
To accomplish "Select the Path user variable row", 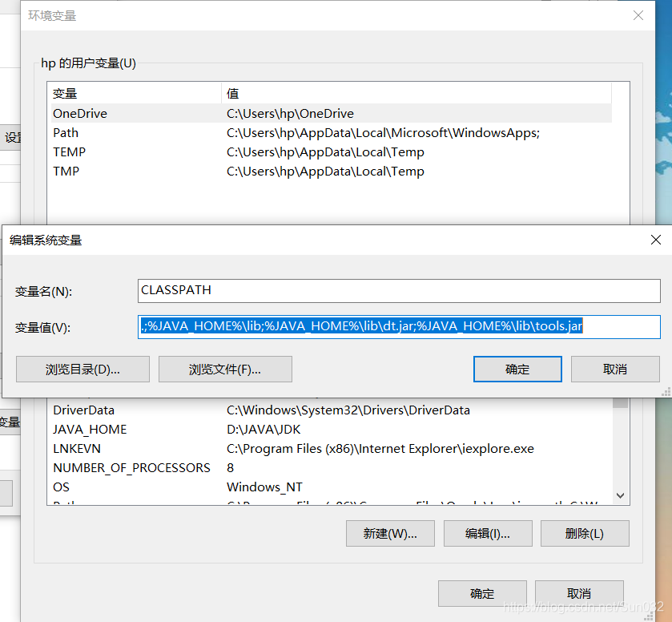I will (x=332, y=132).
